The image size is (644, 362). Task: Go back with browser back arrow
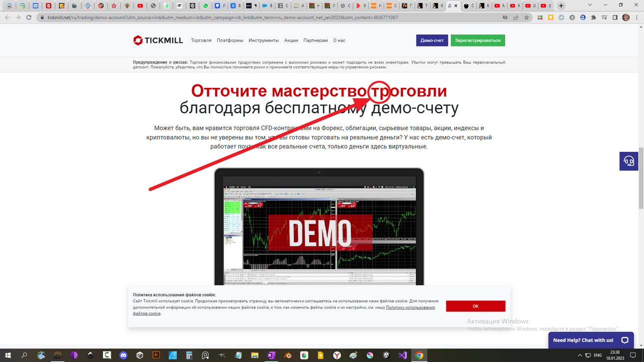pyautogui.click(x=7, y=17)
